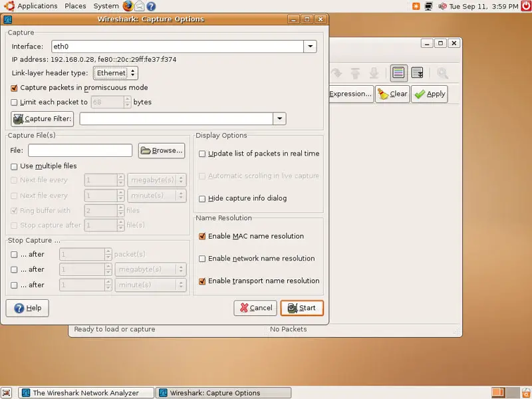Click the go-to-first-packet up arrow icon

point(355,73)
